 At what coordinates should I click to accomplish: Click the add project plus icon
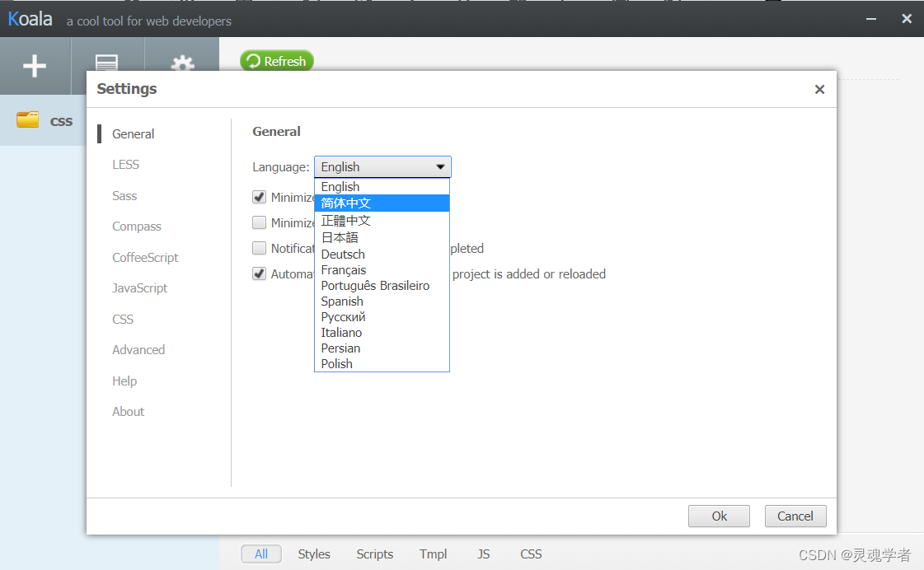pos(35,65)
